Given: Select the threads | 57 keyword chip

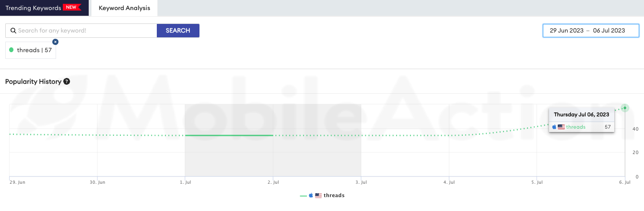Looking at the screenshot, I should (31, 50).
